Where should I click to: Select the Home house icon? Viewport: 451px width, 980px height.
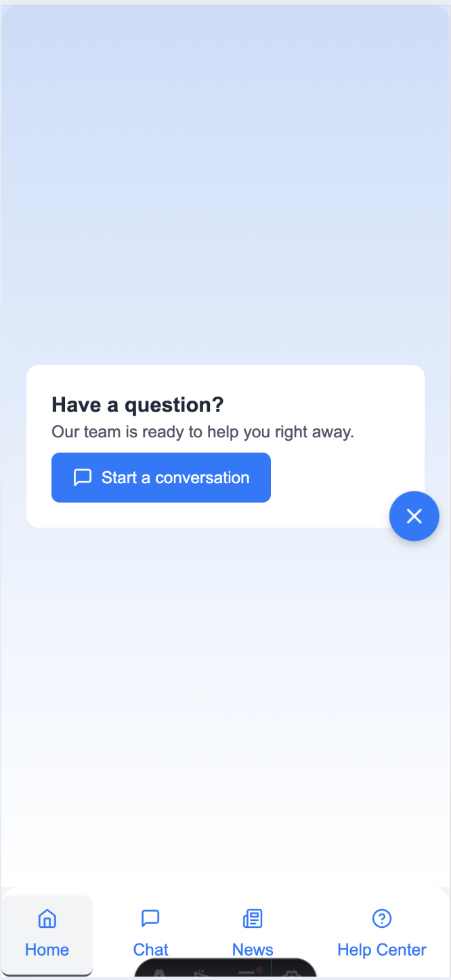[47, 918]
